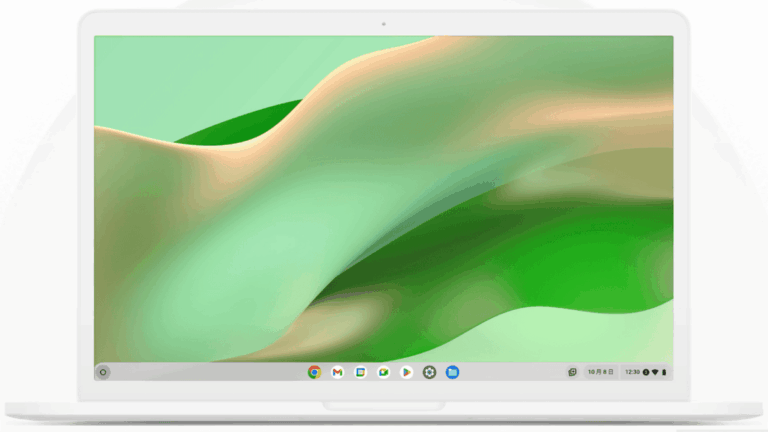Open Google Calendar app on shelf
Image resolution: width=768 pixels, height=432 pixels.
[360, 372]
